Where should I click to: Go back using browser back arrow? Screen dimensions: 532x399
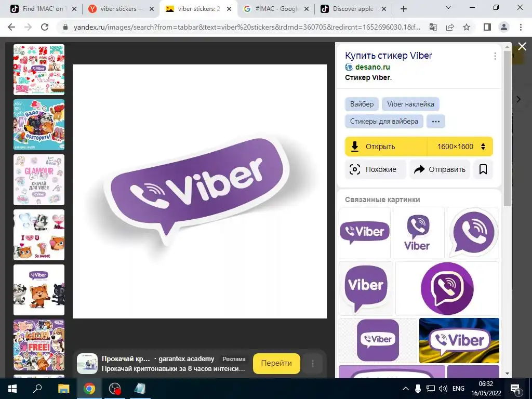click(x=11, y=27)
